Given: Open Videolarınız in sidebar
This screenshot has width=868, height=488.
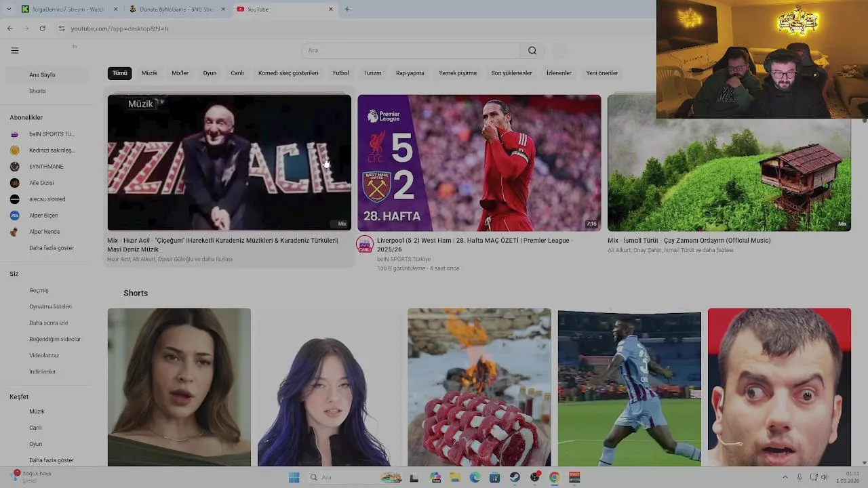Looking at the screenshot, I should pos(46,355).
